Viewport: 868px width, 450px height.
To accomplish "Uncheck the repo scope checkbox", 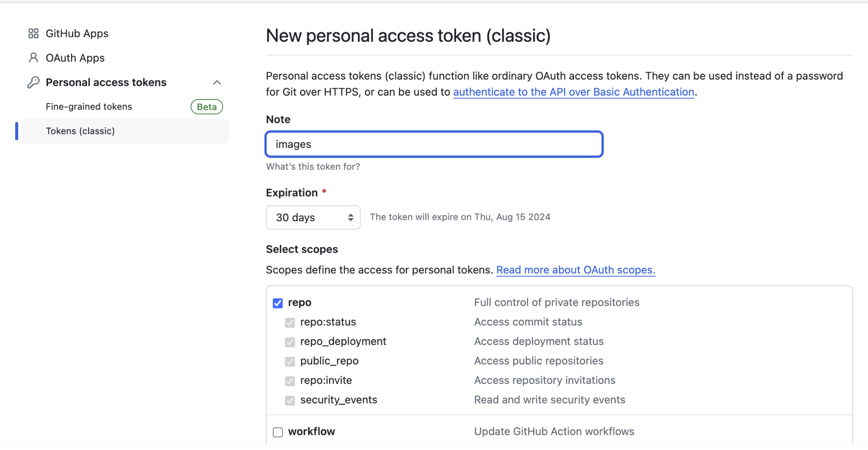I will tap(278, 303).
